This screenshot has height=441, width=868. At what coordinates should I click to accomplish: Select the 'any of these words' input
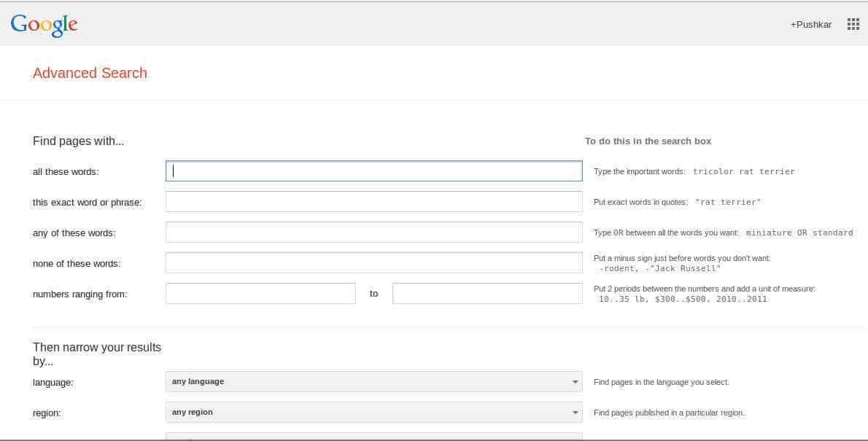pyautogui.click(x=373, y=233)
